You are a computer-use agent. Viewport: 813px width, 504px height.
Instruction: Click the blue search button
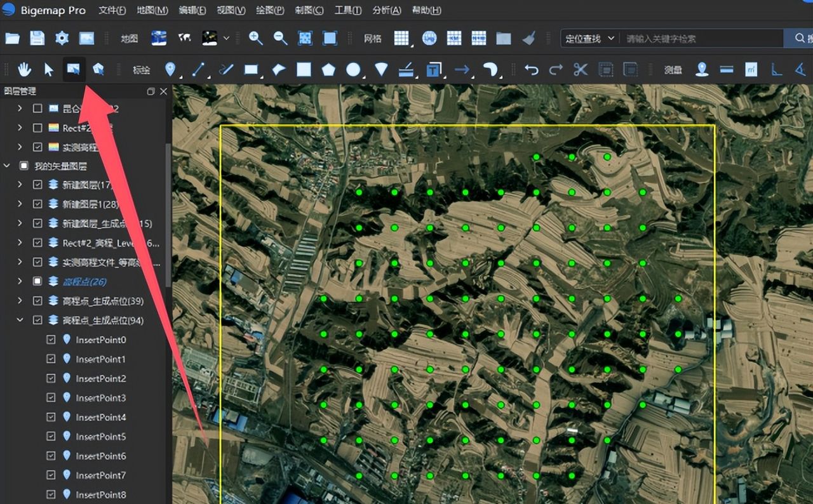tap(798, 39)
